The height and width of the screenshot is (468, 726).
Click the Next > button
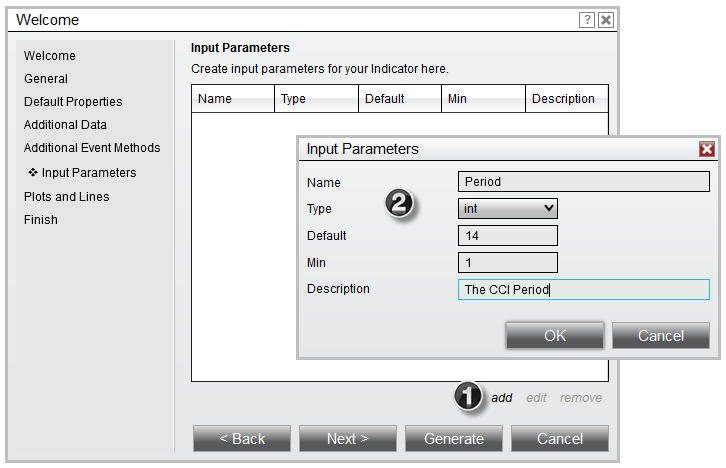(x=347, y=439)
